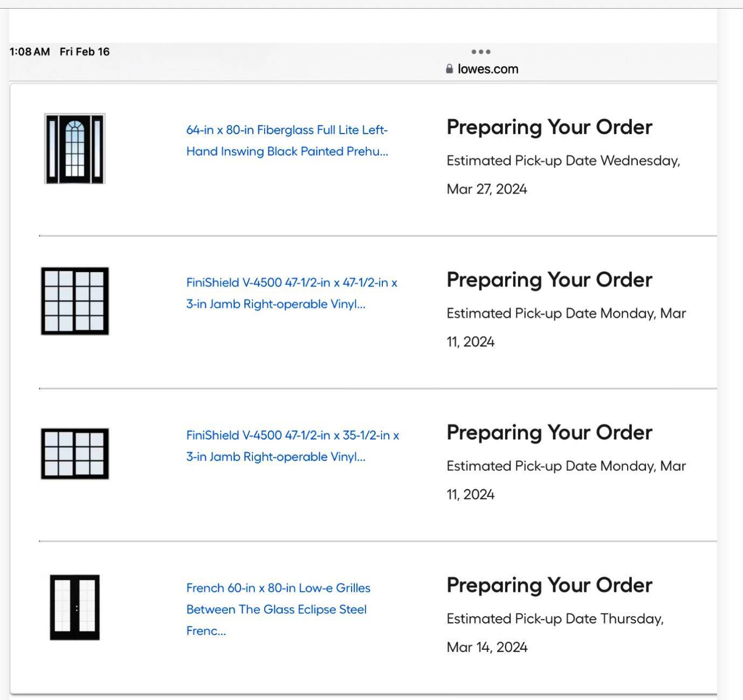743x700 pixels.
Task: Open the 47-1/2 x 35-1/2 window thumbnail
Action: click(75, 454)
